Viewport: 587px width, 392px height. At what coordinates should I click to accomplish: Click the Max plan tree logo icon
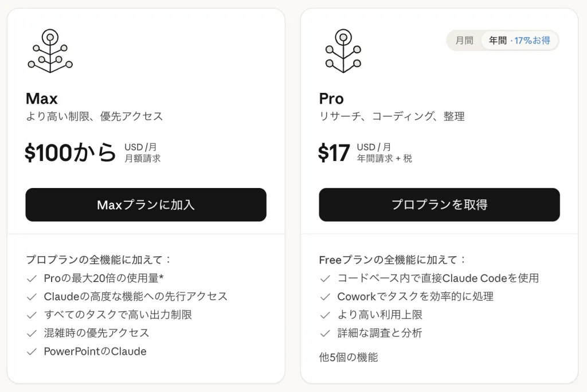click(50, 51)
